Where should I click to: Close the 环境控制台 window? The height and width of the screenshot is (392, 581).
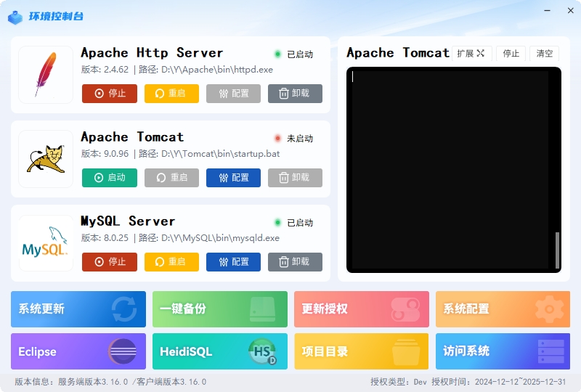[x=571, y=11]
